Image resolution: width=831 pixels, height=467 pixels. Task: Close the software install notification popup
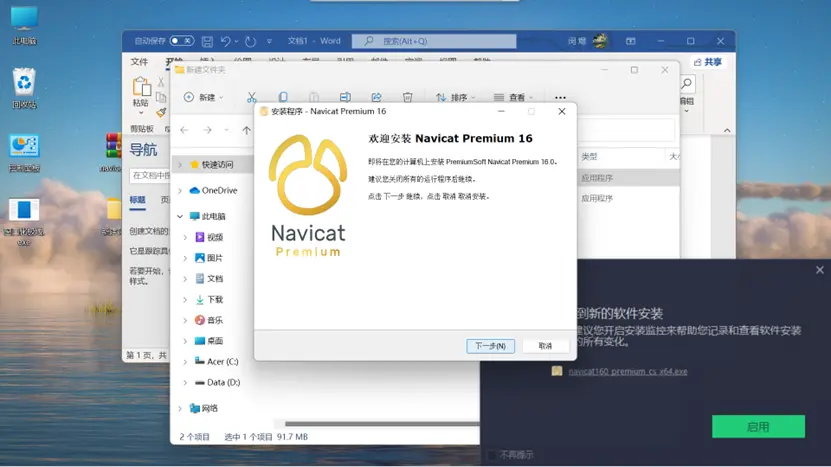coord(819,270)
